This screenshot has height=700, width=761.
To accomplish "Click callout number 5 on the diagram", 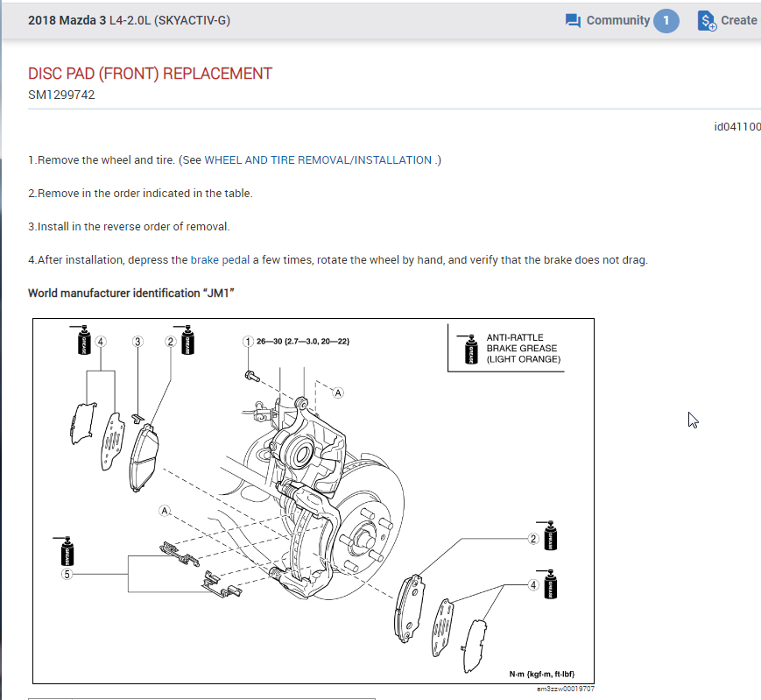I will [x=66, y=575].
